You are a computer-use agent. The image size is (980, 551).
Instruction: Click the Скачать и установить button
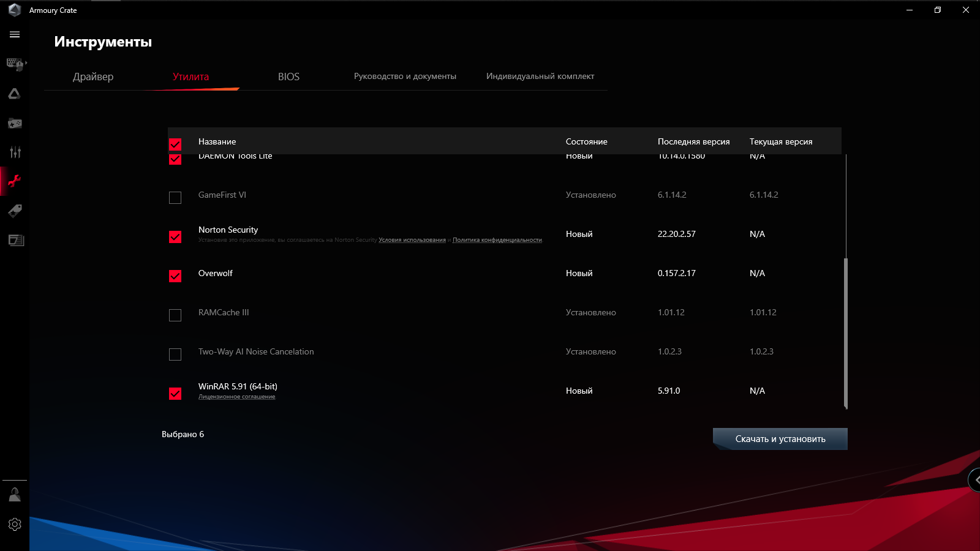pos(780,439)
